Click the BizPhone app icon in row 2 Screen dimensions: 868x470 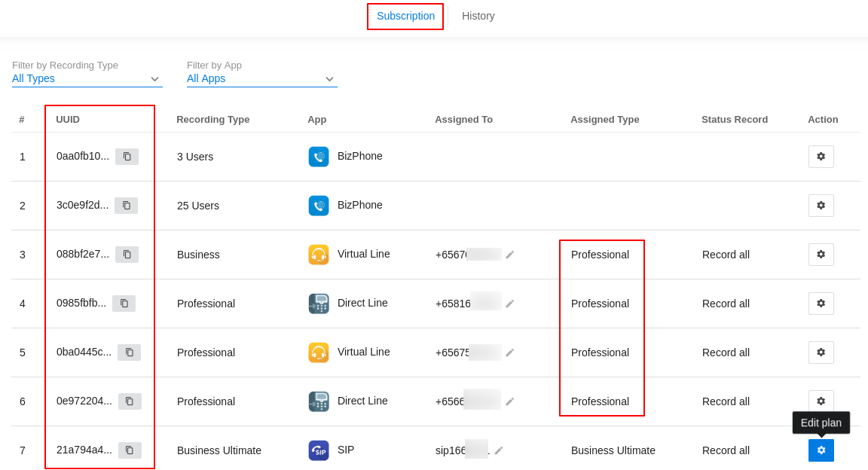318,206
